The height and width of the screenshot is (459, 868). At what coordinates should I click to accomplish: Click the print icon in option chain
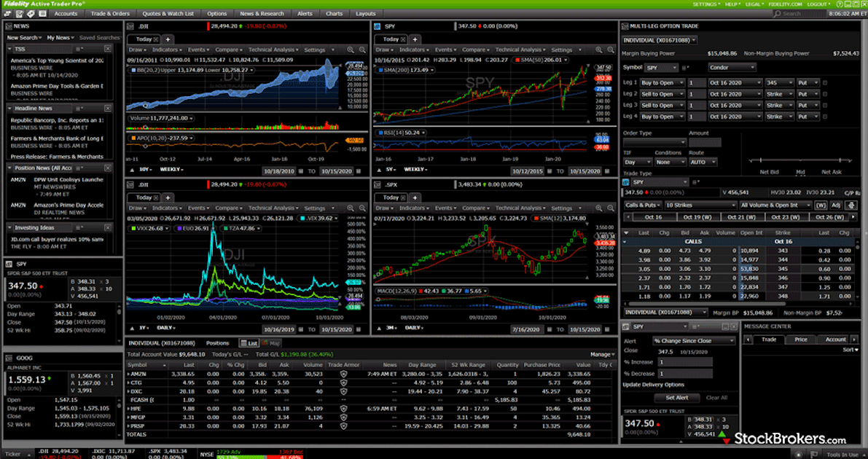click(x=852, y=205)
